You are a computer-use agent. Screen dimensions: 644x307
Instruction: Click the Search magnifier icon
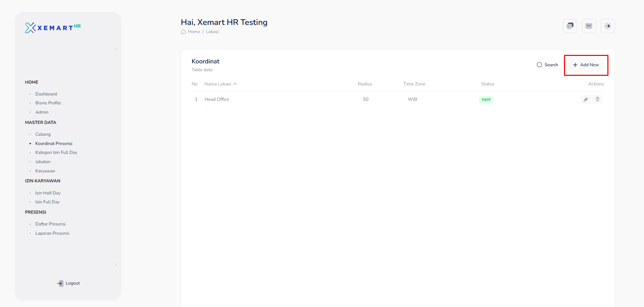(x=539, y=65)
